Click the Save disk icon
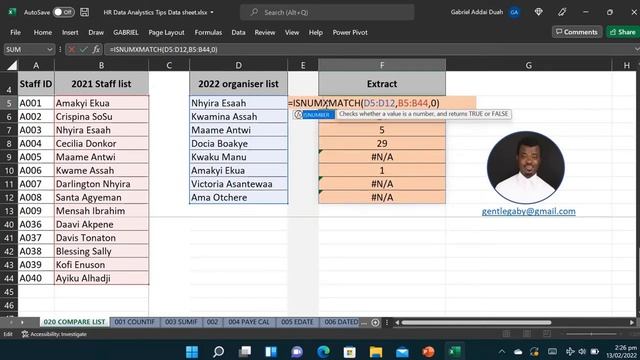Image resolution: width=640 pixels, height=360 pixels. click(84, 12)
